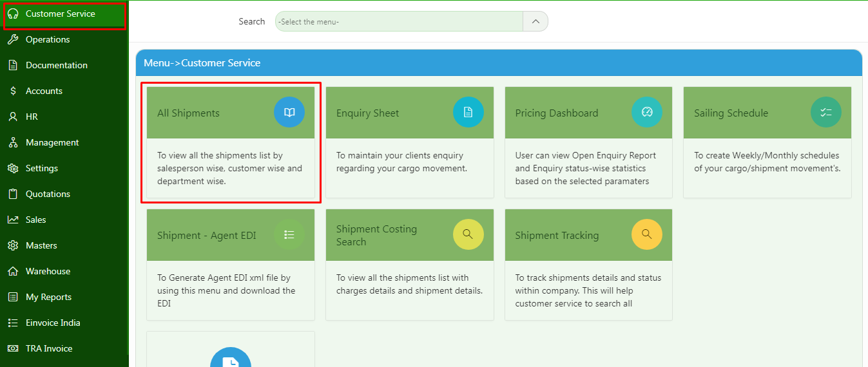Click the clipboard icon beside Quotations
This screenshot has height=367, width=868.
[13, 194]
